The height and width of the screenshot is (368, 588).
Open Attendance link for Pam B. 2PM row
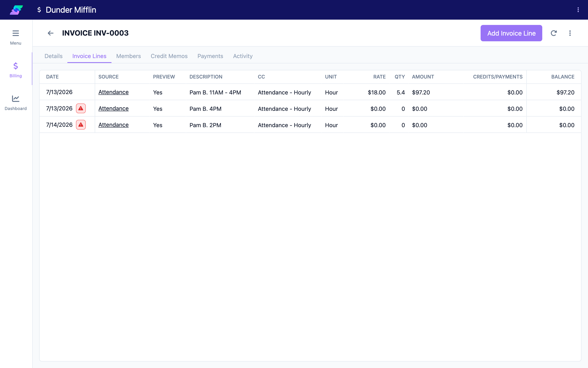(x=113, y=125)
